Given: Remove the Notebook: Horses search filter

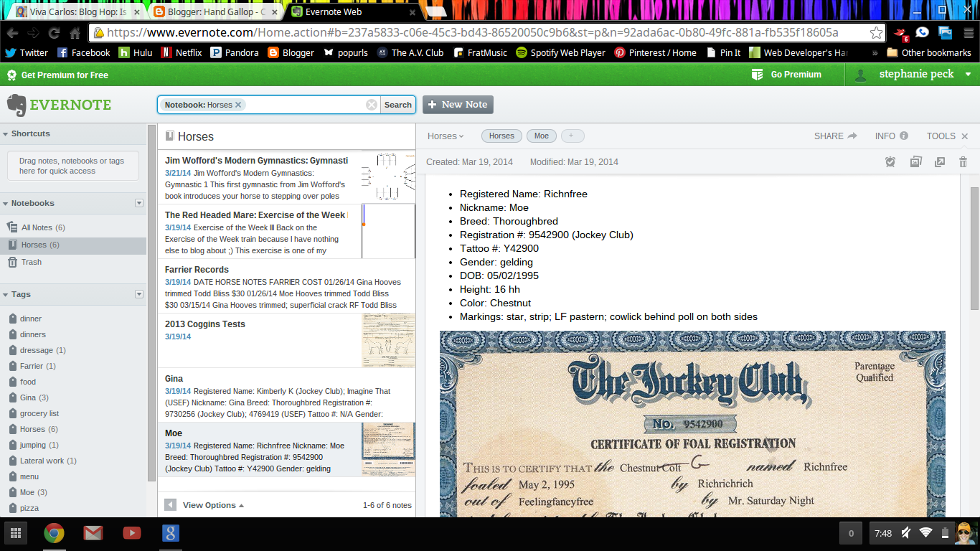Looking at the screenshot, I should point(238,105).
